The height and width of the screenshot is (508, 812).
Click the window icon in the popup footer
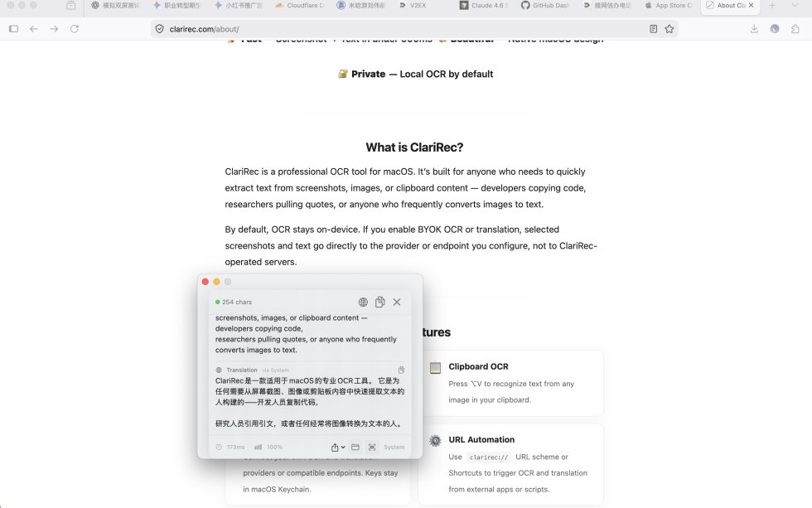pos(355,447)
